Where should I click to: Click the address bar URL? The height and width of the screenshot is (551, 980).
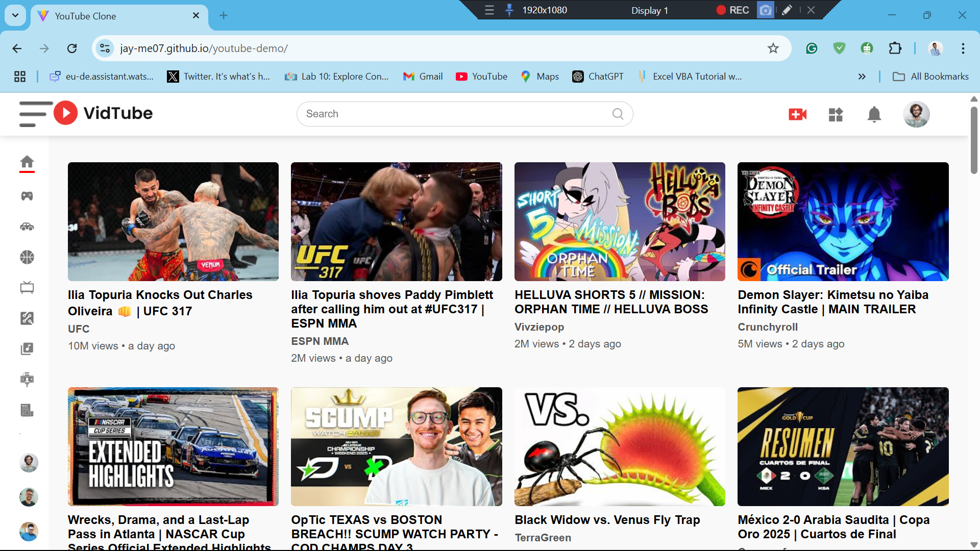(x=204, y=48)
